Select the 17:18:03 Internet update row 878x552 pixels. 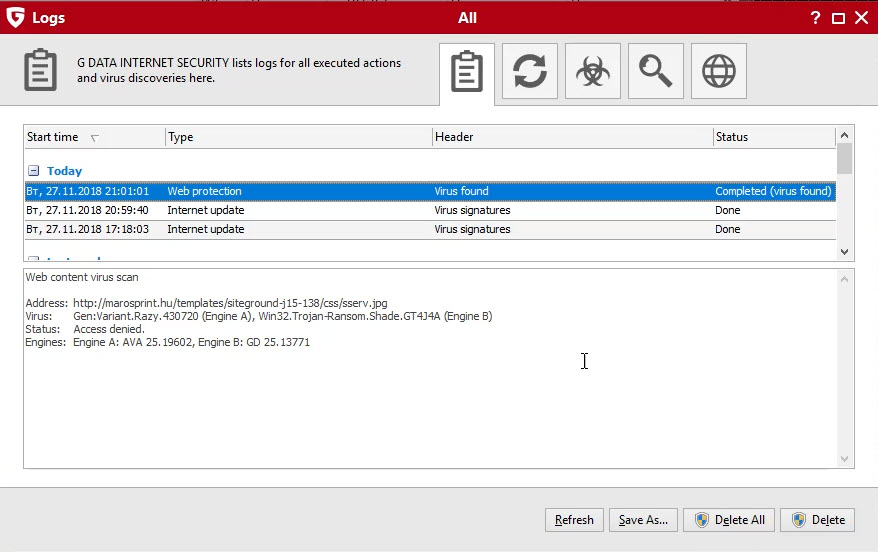pyautogui.click(x=430, y=230)
